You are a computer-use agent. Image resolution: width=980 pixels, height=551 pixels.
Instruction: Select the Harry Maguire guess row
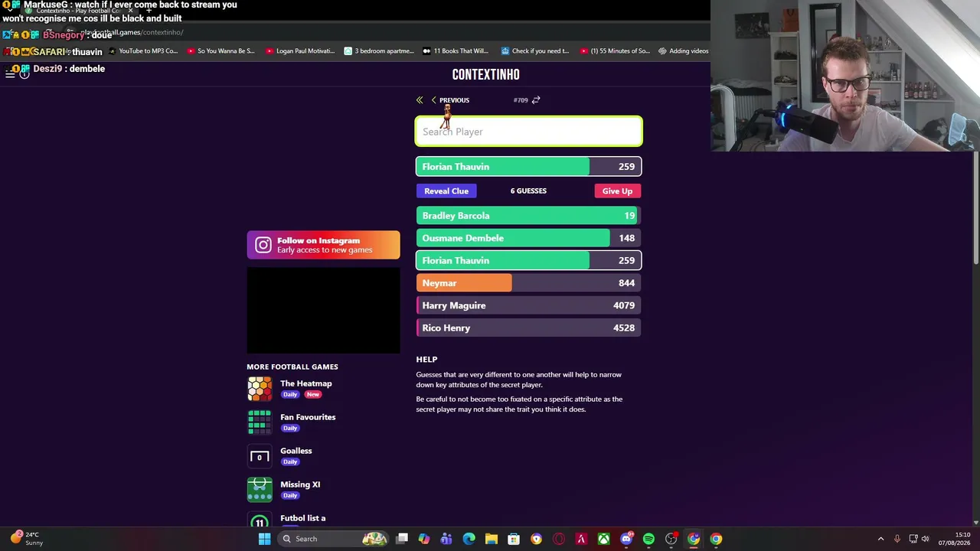pos(528,305)
